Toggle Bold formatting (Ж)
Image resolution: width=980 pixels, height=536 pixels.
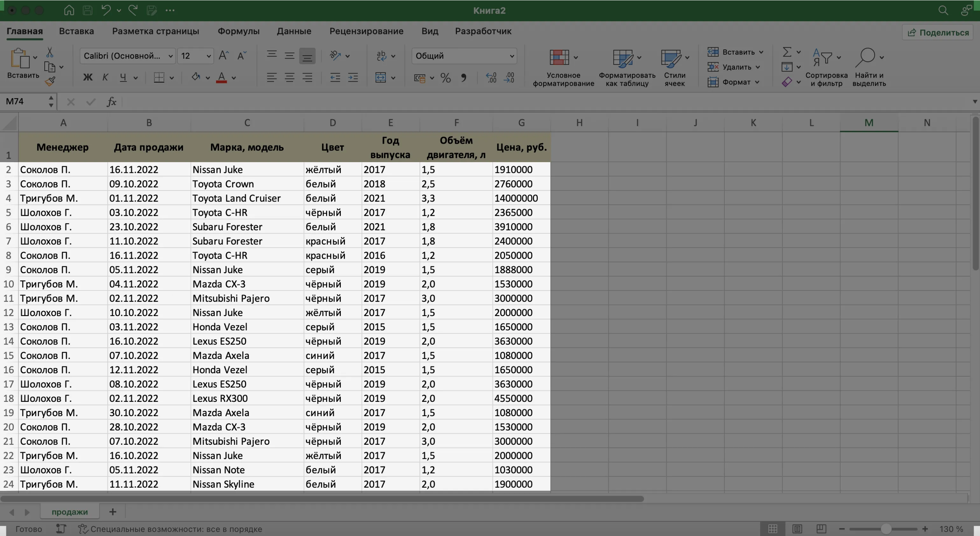(87, 78)
